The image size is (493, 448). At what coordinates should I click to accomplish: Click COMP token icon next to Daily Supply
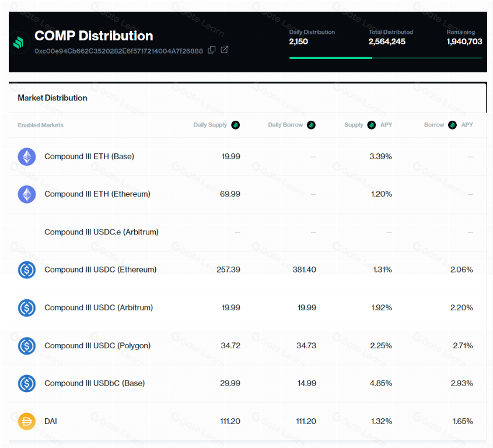pos(236,125)
